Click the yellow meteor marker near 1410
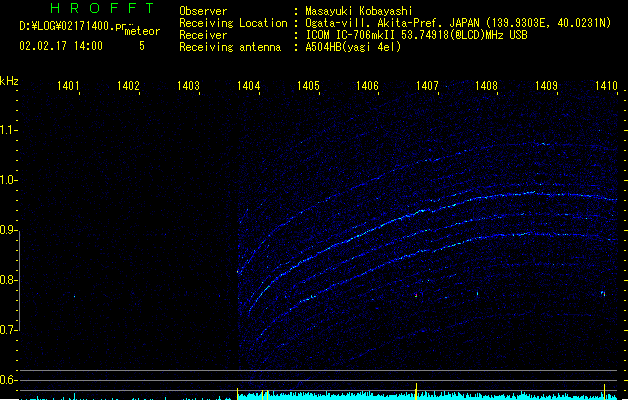Image resolution: width=629 pixels, height=400 pixels. pos(604,392)
